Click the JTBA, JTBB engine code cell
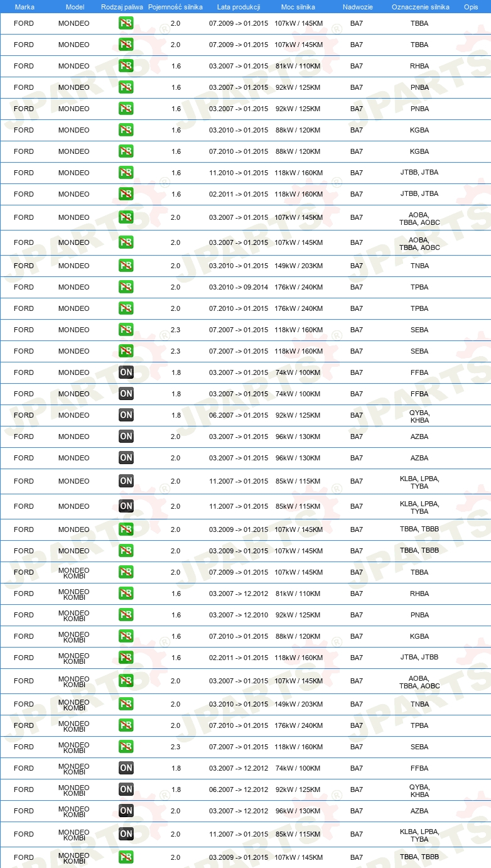Image resolution: width=491 pixels, height=868 pixels. click(x=419, y=658)
